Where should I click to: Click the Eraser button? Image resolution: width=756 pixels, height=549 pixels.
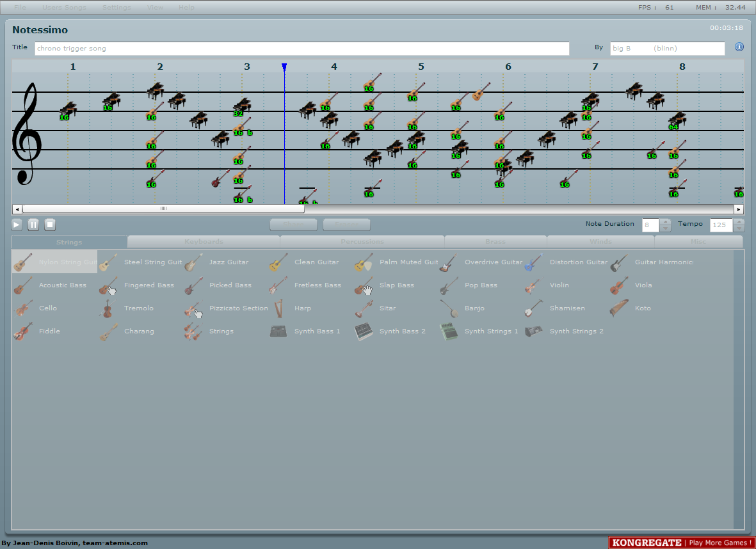tap(347, 225)
